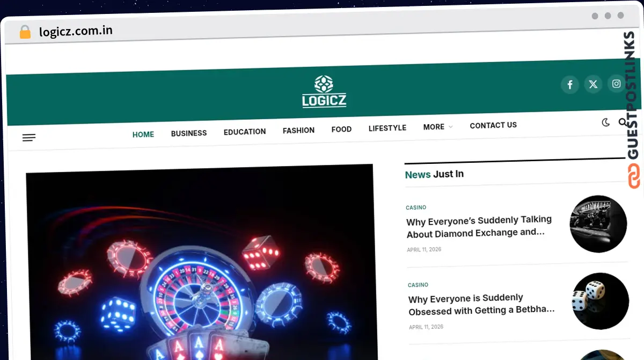Click the Logicz logo in header
Screen dimensions: 644x360
(x=324, y=91)
